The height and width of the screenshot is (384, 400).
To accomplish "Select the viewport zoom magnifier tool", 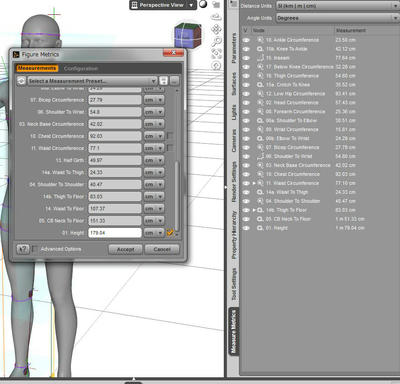I will click(216, 42).
